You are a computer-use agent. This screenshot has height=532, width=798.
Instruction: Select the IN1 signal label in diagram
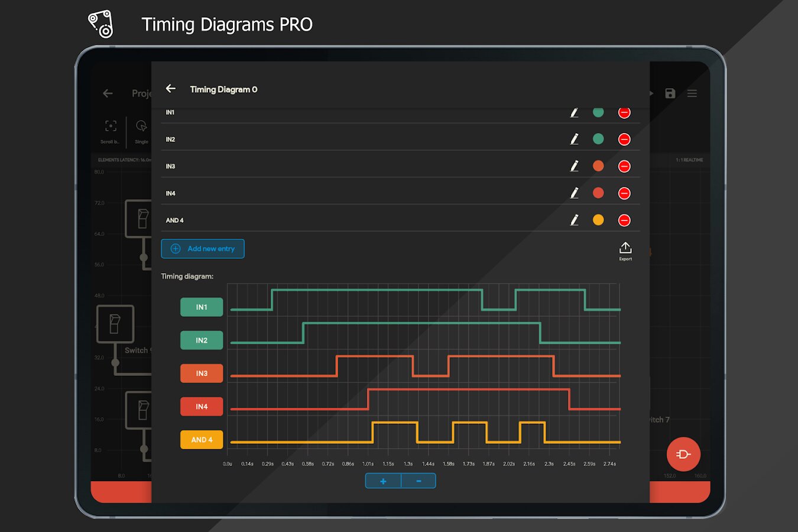point(202,307)
